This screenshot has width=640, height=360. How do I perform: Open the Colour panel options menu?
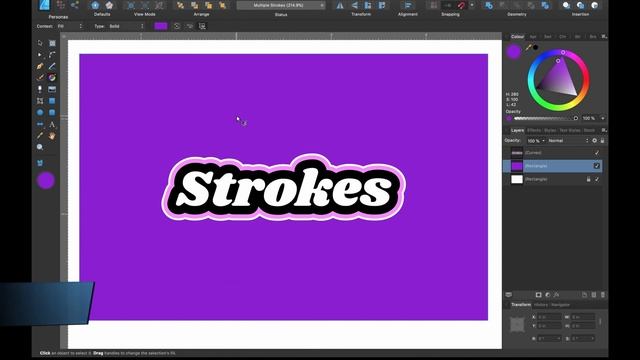tap(604, 37)
